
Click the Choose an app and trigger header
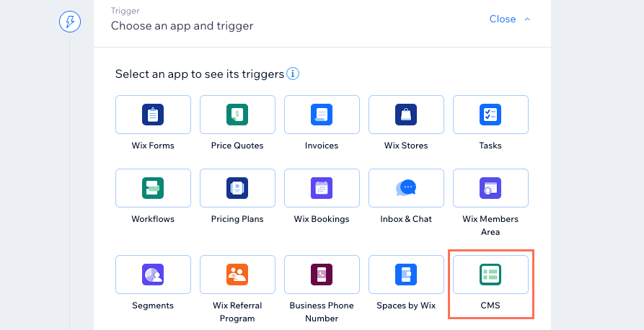coord(182,26)
